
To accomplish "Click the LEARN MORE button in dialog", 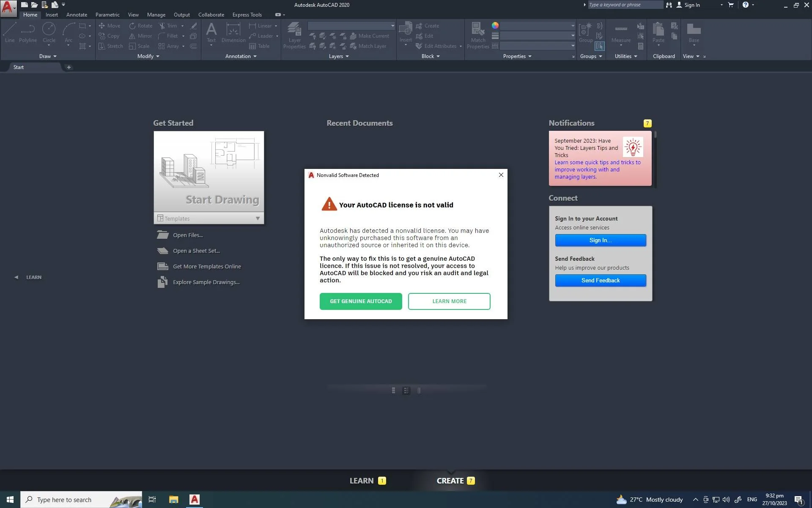I will tap(449, 301).
